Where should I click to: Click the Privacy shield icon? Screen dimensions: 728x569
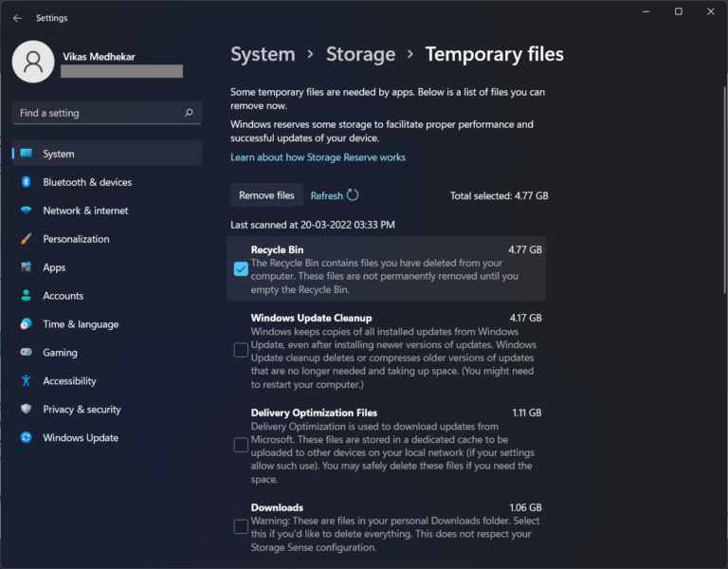[26, 409]
